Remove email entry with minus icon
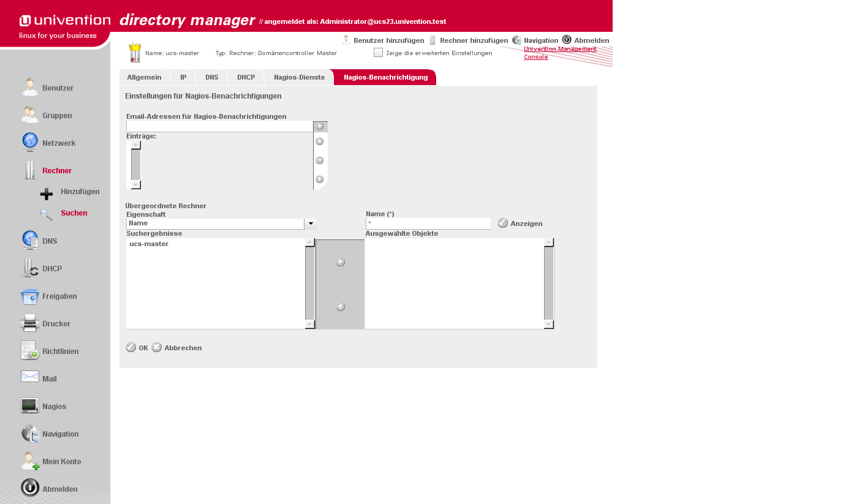 pos(319,160)
